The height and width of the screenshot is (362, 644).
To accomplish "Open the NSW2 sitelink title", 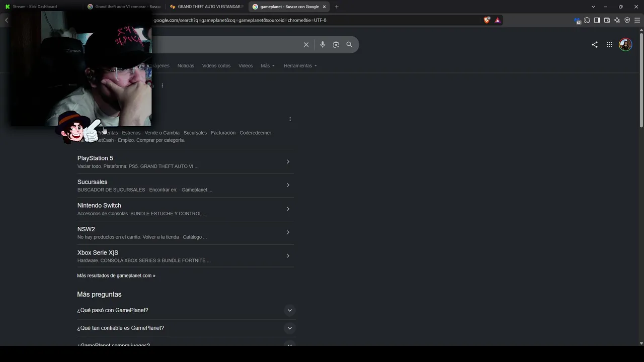I will click(x=86, y=229).
